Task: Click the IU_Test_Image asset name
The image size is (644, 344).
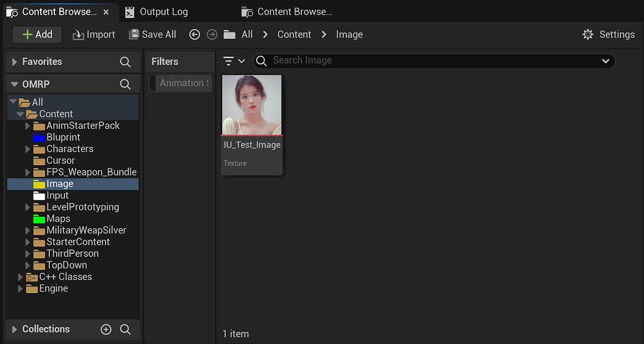Action: point(252,145)
